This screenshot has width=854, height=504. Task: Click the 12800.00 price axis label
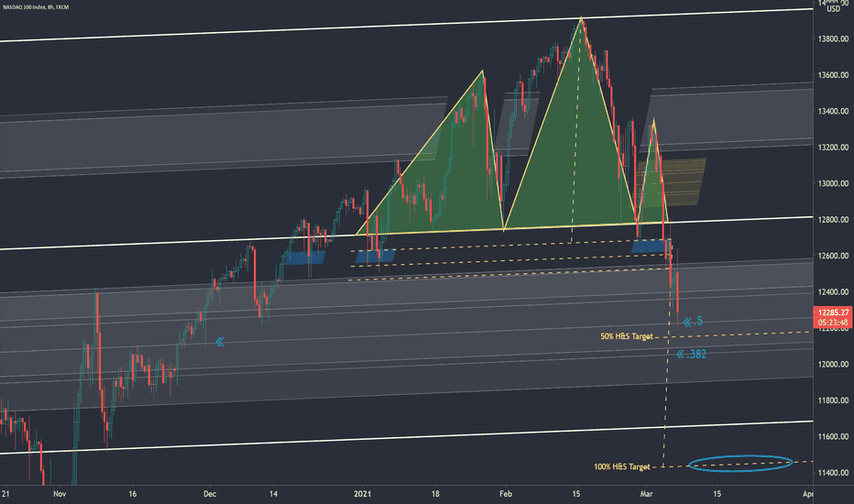click(833, 219)
